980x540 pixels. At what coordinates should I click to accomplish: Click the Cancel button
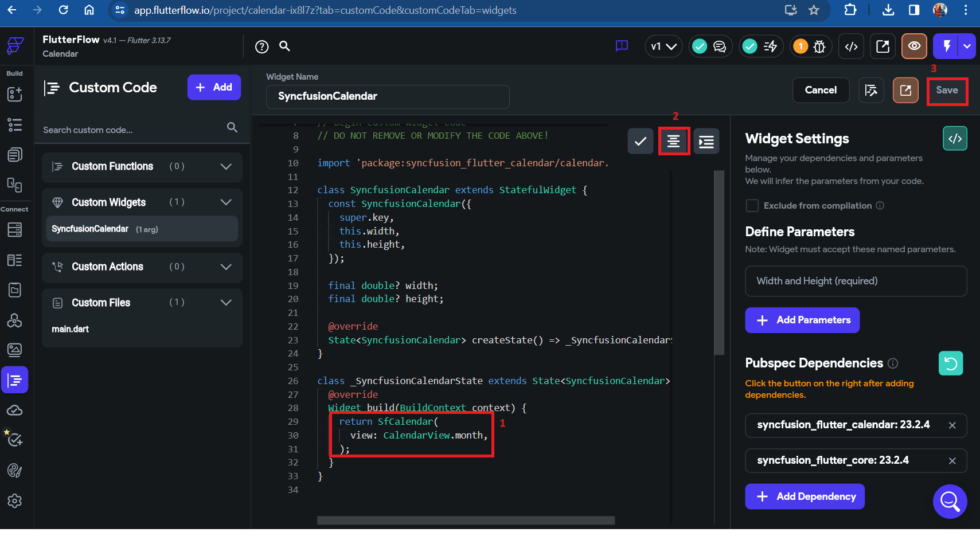821,90
